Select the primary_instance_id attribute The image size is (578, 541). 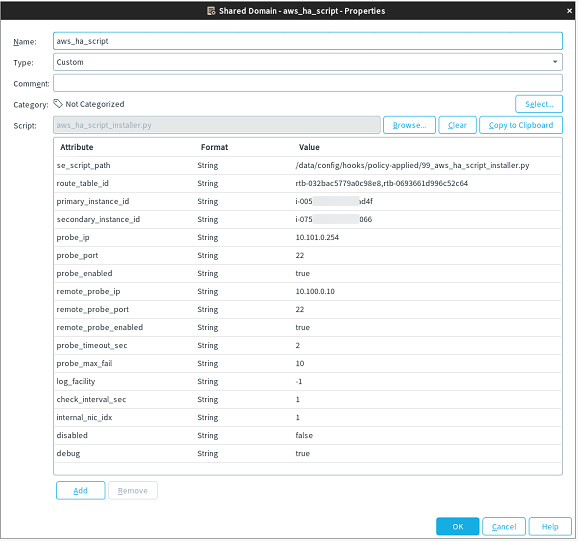(308, 202)
